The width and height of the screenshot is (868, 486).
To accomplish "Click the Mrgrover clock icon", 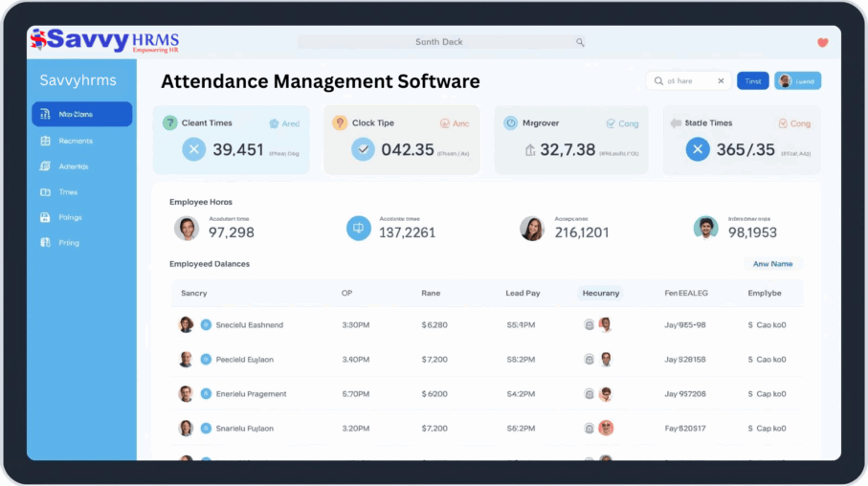I will 511,123.
